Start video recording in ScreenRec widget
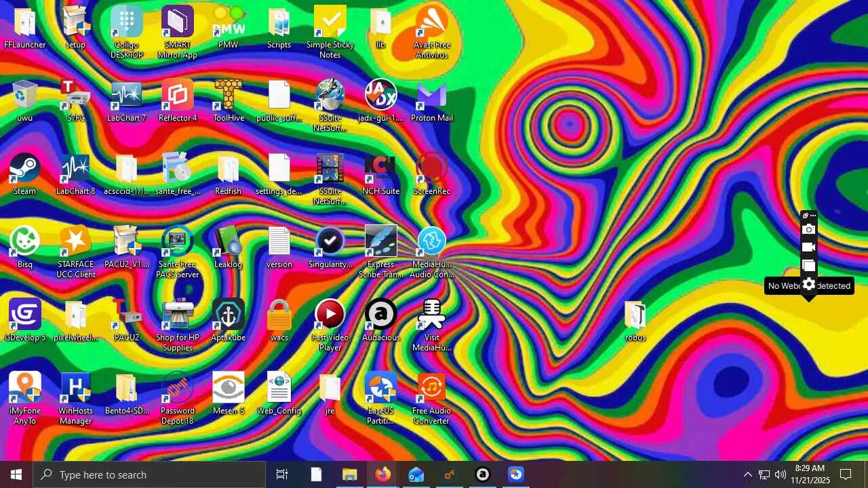The width and height of the screenshot is (868, 488). pyautogui.click(x=808, y=247)
